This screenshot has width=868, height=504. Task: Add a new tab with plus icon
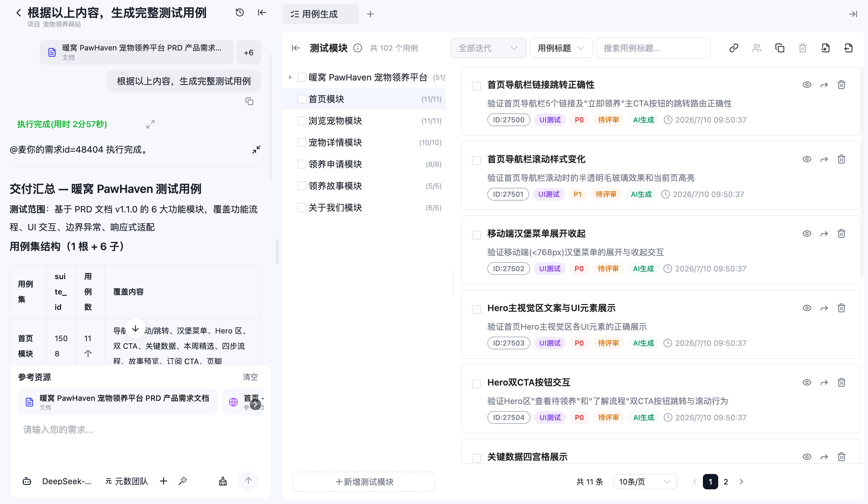point(370,14)
